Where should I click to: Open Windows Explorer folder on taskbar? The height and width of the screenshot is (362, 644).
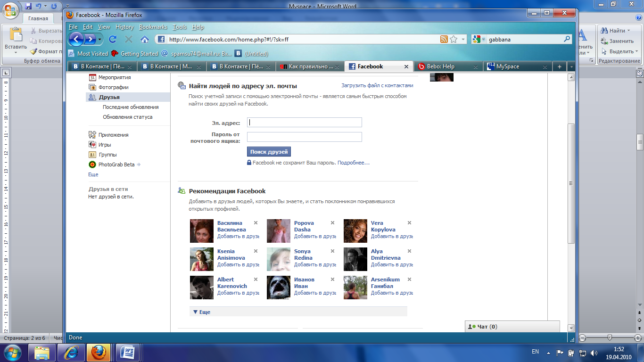42,352
